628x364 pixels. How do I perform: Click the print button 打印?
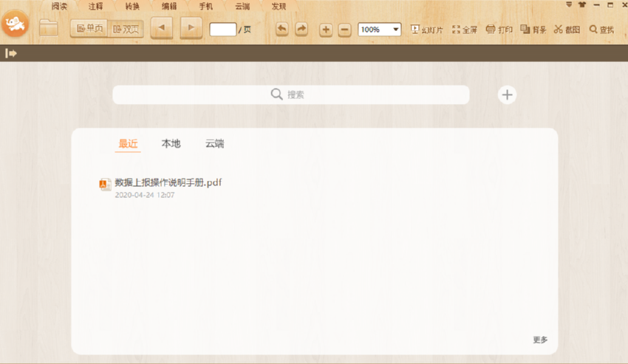click(x=499, y=30)
